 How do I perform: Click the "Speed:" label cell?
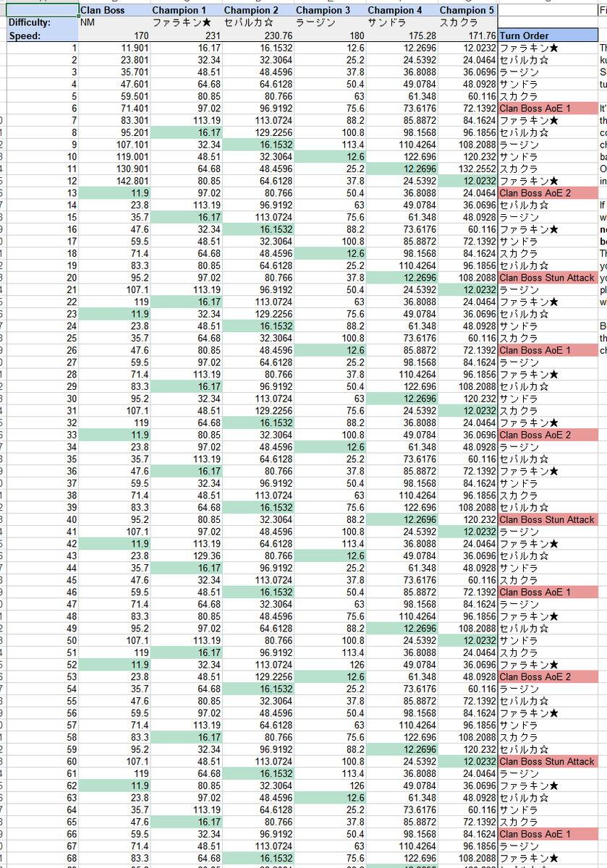click(42, 35)
